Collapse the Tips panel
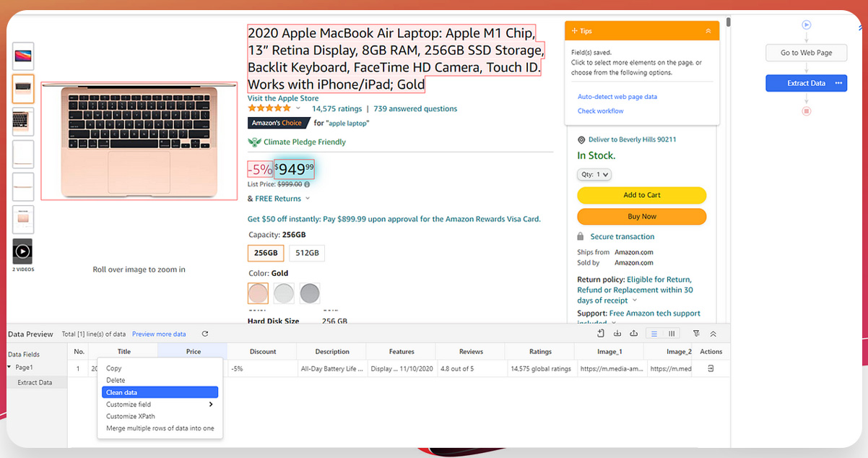This screenshot has height=458, width=868. click(708, 31)
